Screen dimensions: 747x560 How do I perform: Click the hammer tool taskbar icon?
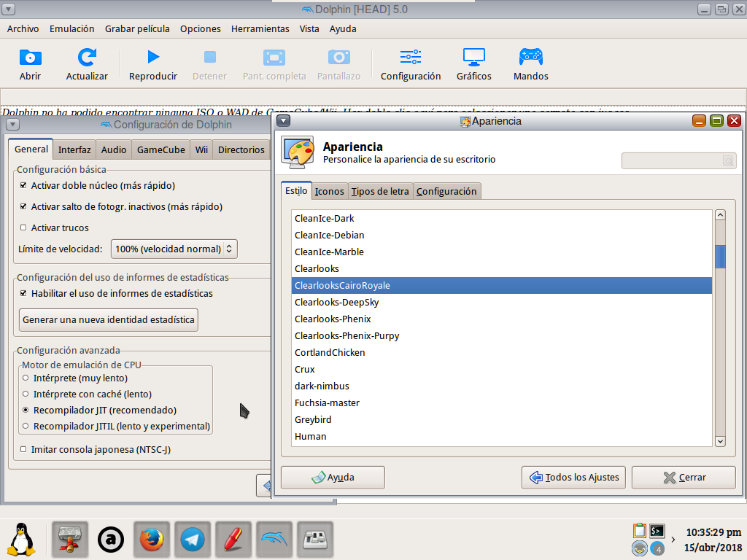point(69,540)
